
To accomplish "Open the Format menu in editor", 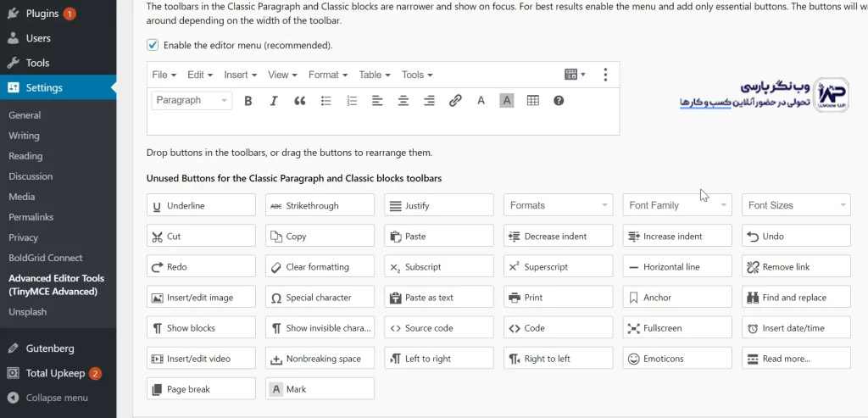I will pyautogui.click(x=328, y=75).
